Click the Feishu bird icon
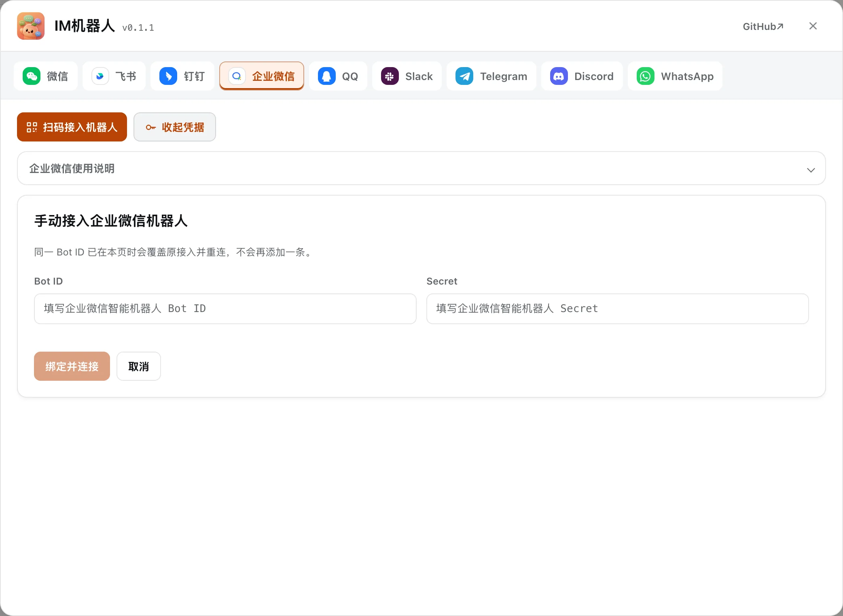Image resolution: width=843 pixels, height=616 pixels. tap(100, 76)
